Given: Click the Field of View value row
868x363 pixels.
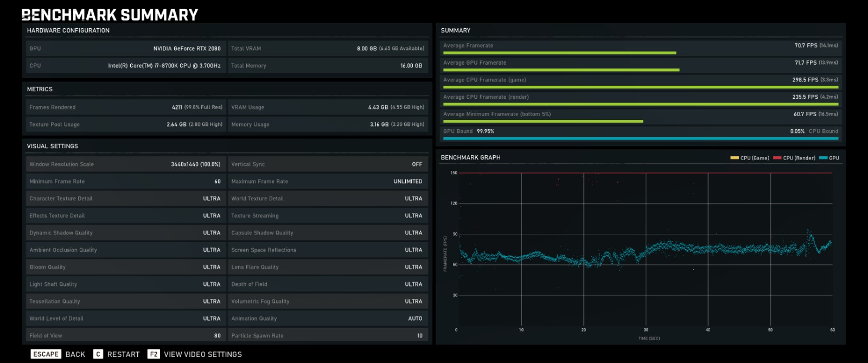Looking at the screenshot, I should pyautogui.click(x=125, y=335).
